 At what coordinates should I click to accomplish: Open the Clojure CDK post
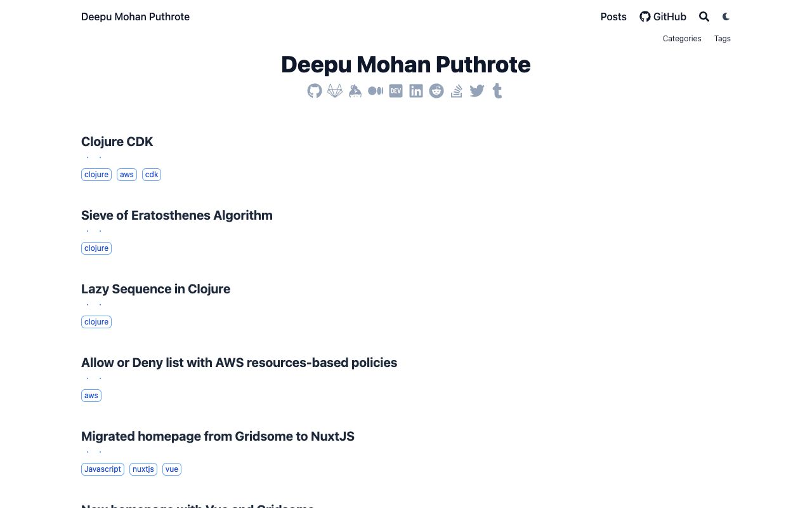117,142
